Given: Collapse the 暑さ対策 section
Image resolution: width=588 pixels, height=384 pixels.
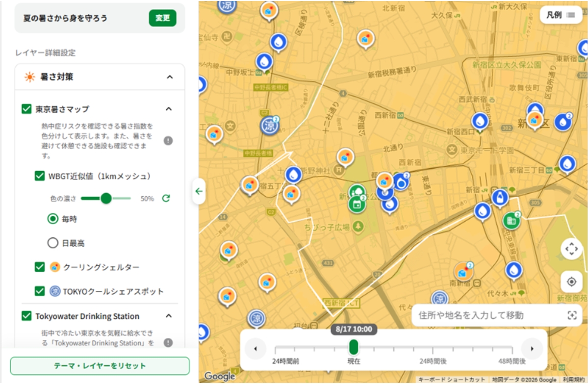Looking at the screenshot, I should point(170,77).
